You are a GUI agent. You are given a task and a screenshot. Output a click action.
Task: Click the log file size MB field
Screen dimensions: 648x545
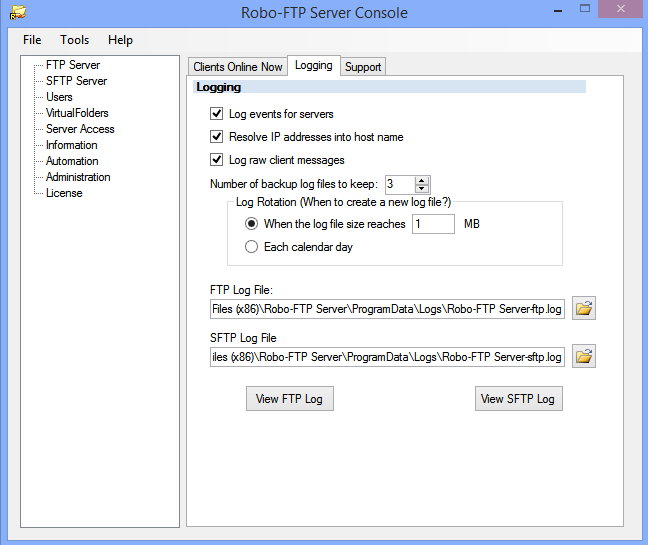click(x=433, y=224)
